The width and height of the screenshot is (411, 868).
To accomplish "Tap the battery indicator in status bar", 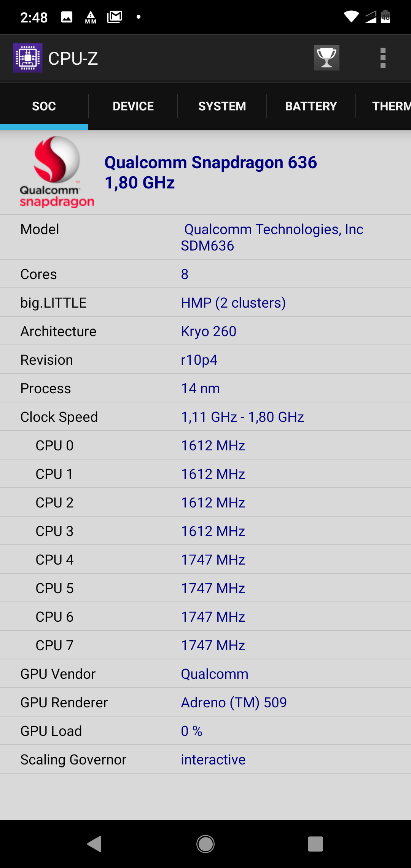I will coord(386,17).
